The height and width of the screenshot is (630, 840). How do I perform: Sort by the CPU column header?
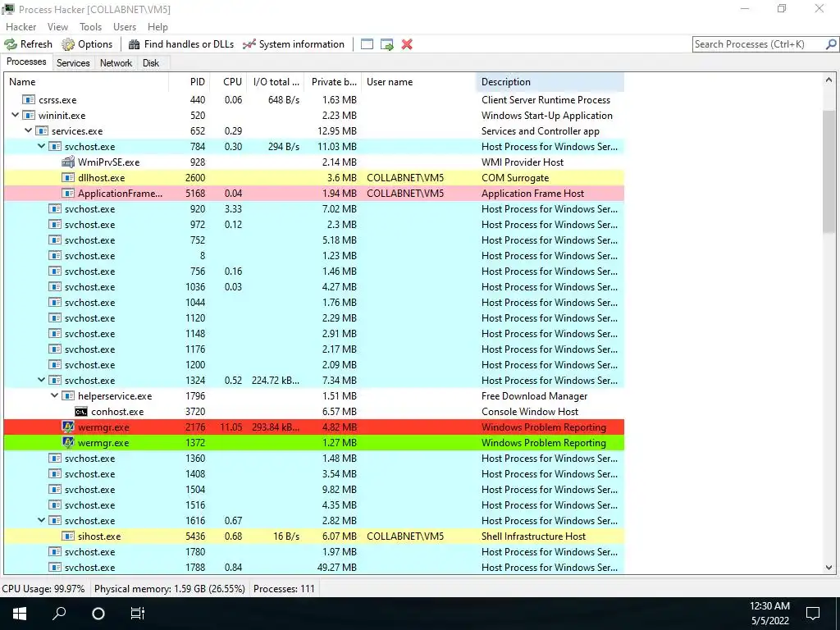coord(229,82)
